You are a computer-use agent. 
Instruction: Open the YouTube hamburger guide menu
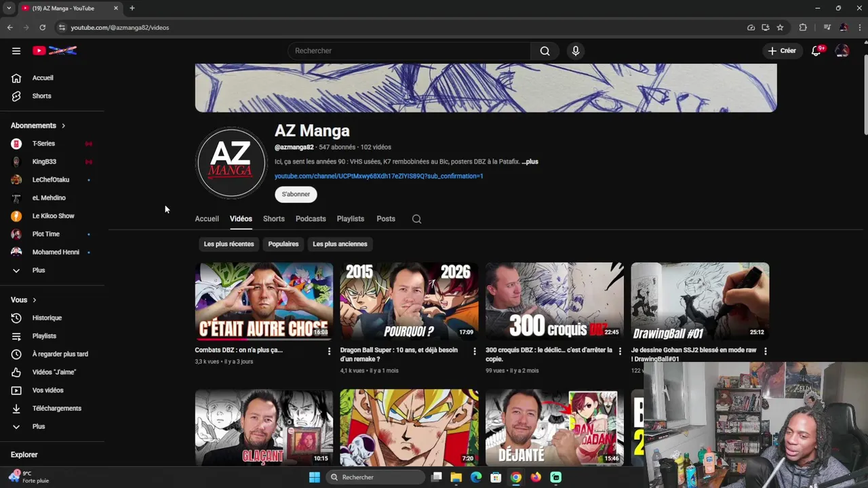pyautogui.click(x=16, y=51)
